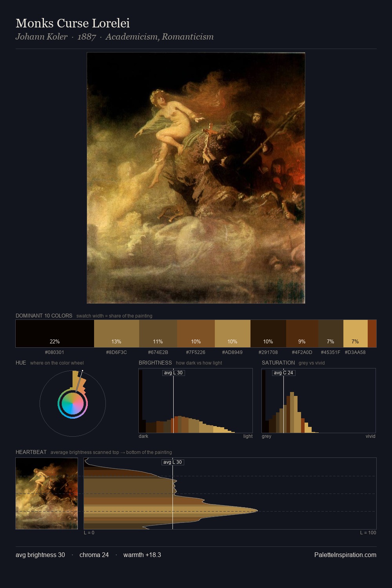Pick the #7F5226 brown swatch

[196, 334]
